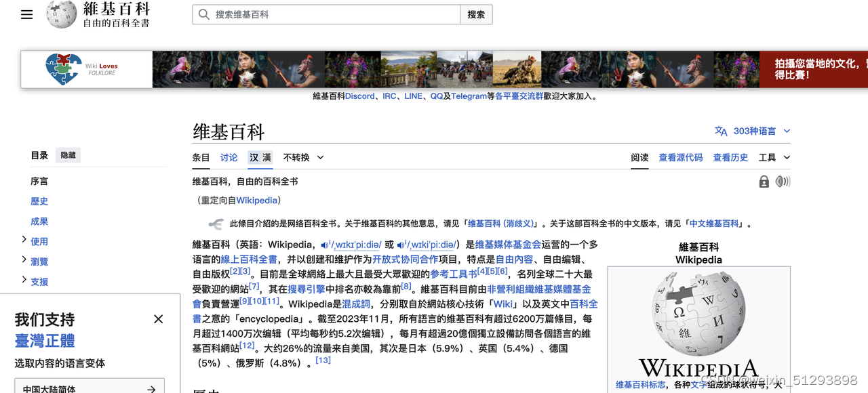868x393 pixels.
Task: Expand the 瀏覽 section in contents
Action: click(x=24, y=260)
